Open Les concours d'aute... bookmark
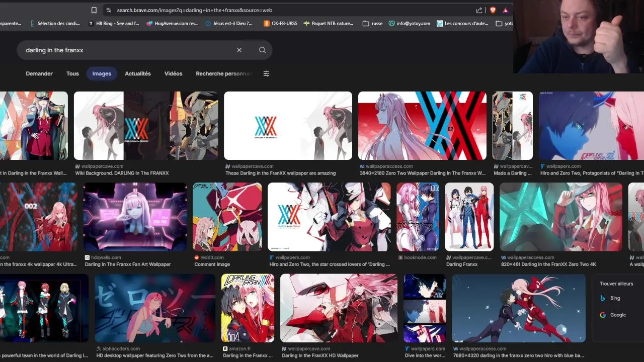644x362 pixels. tap(462, 23)
